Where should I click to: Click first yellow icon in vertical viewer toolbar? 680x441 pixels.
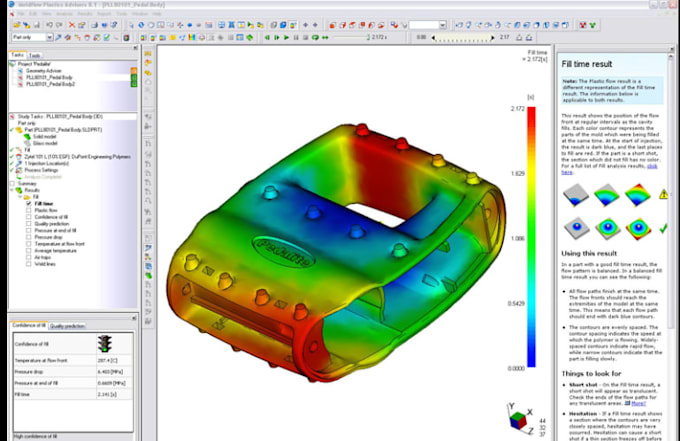click(148, 54)
